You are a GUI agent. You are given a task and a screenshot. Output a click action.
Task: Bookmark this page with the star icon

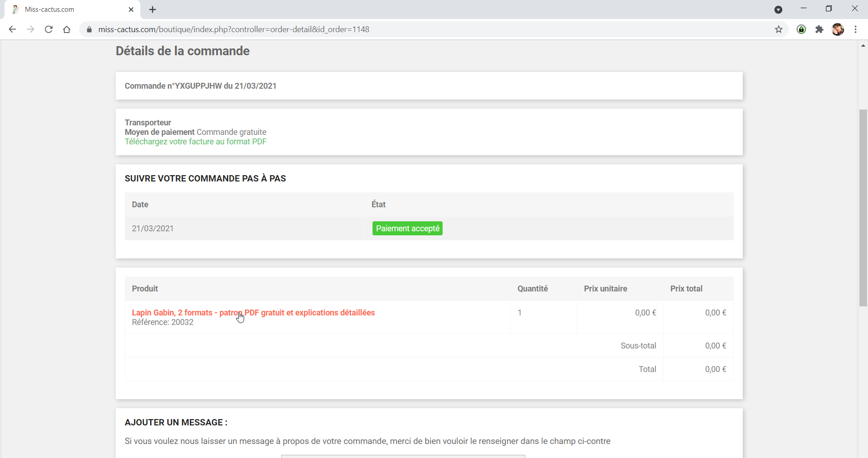(778, 29)
